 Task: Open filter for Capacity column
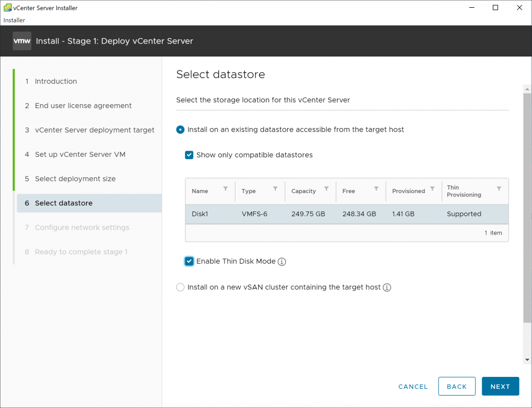point(326,189)
